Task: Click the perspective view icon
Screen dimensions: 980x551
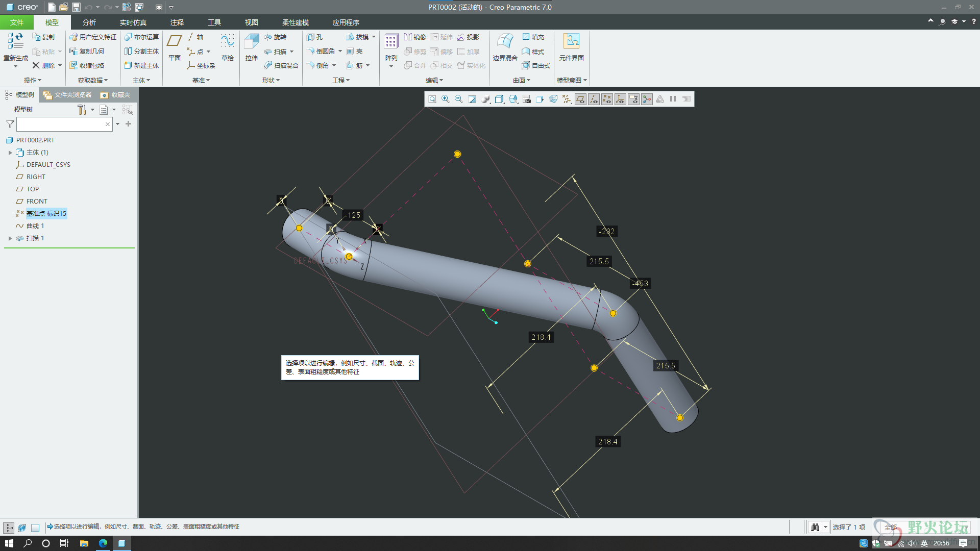Action: click(553, 99)
